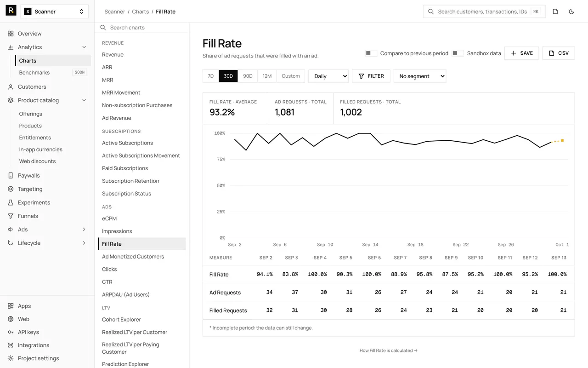The width and height of the screenshot is (588, 368).
Task: Open the Offerings page in sidebar
Action: [x=31, y=114]
